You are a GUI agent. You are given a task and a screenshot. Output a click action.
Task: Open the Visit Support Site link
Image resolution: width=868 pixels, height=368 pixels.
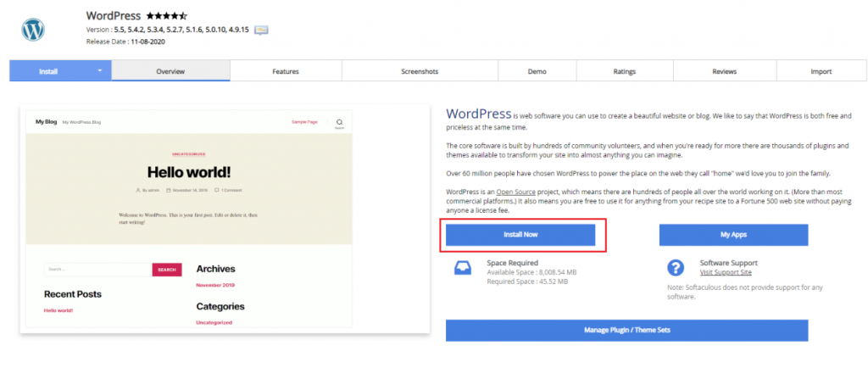point(726,272)
